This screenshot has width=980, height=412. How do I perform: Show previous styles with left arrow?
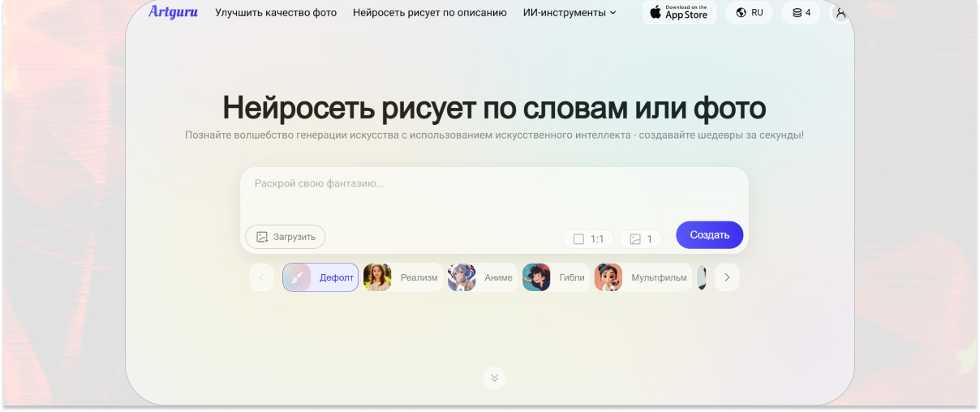pyautogui.click(x=261, y=277)
